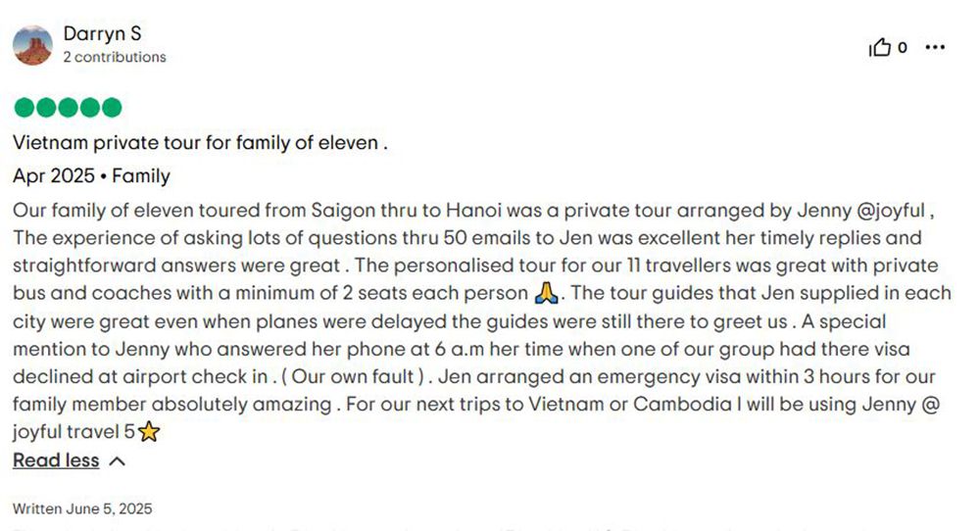Click the 'Written June 5, 2025' text
This screenshot has width=980, height=531.
(x=82, y=508)
